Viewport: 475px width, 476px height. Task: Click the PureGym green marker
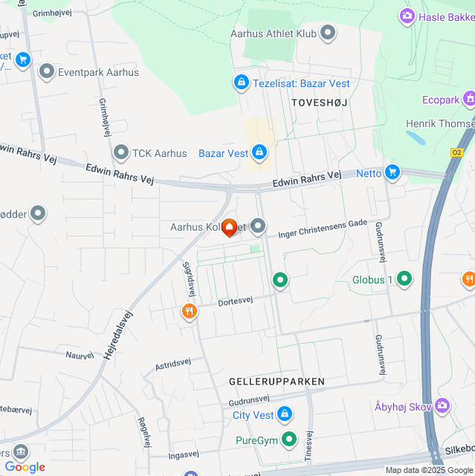pos(288,440)
